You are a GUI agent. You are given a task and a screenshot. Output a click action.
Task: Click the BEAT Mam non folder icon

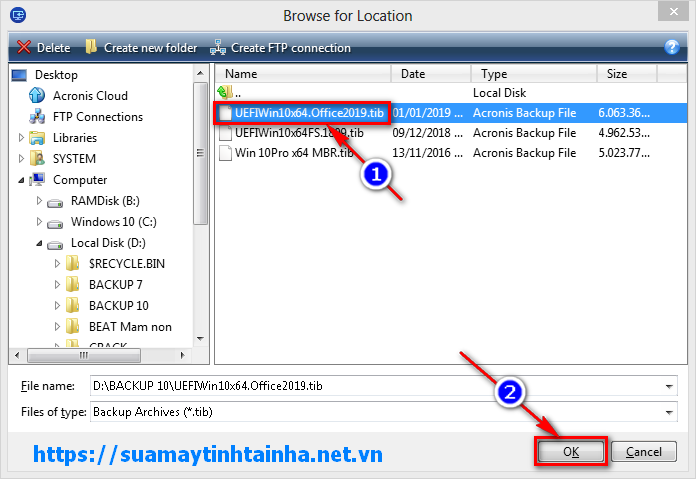pos(72,326)
